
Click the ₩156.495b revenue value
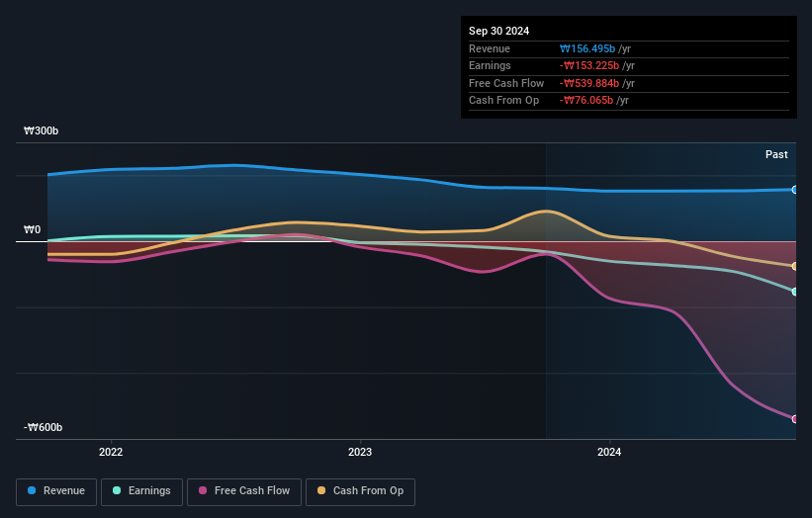pyautogui.click(x=587, y=48)
